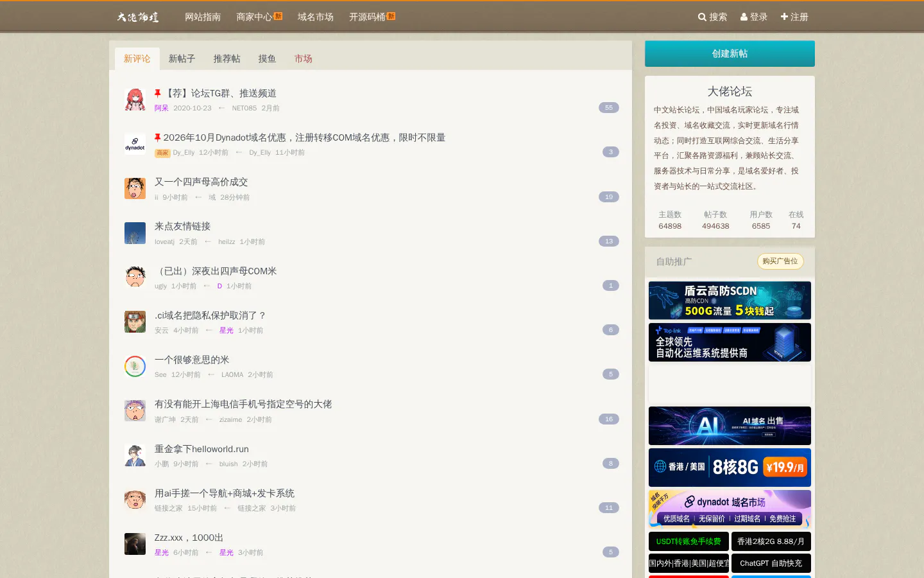Open avatar beside Zzz.xxx，1000出

tap(135, 544)
